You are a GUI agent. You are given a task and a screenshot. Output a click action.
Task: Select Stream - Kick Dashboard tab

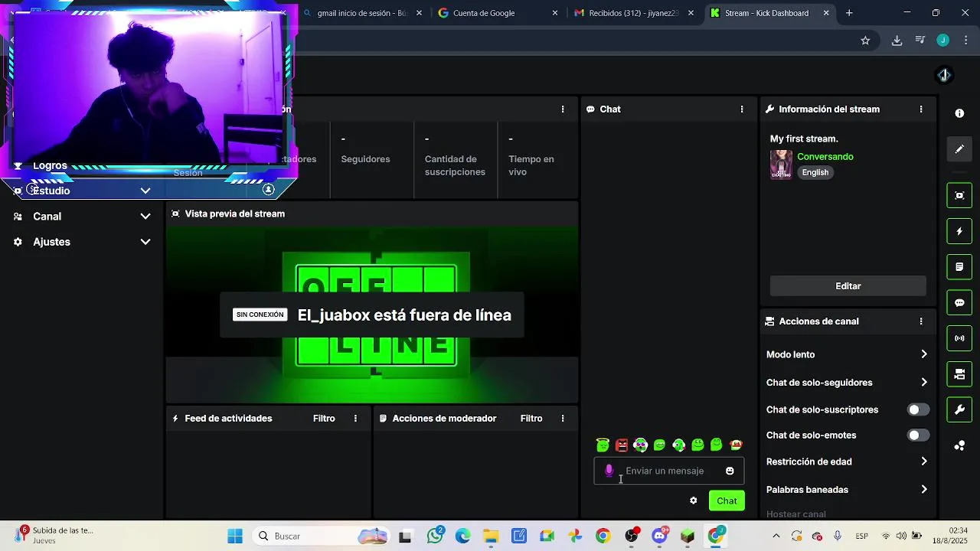769,13
